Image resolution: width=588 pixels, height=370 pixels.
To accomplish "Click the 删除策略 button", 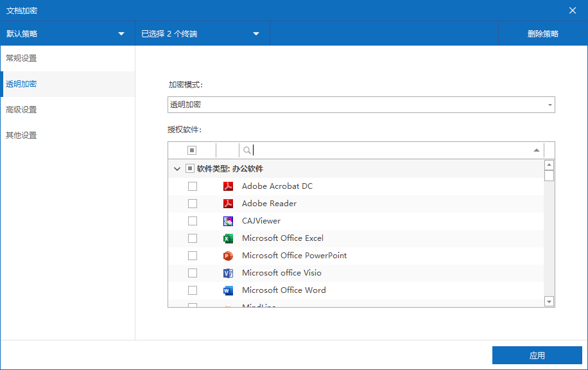I will coord(542,34).
